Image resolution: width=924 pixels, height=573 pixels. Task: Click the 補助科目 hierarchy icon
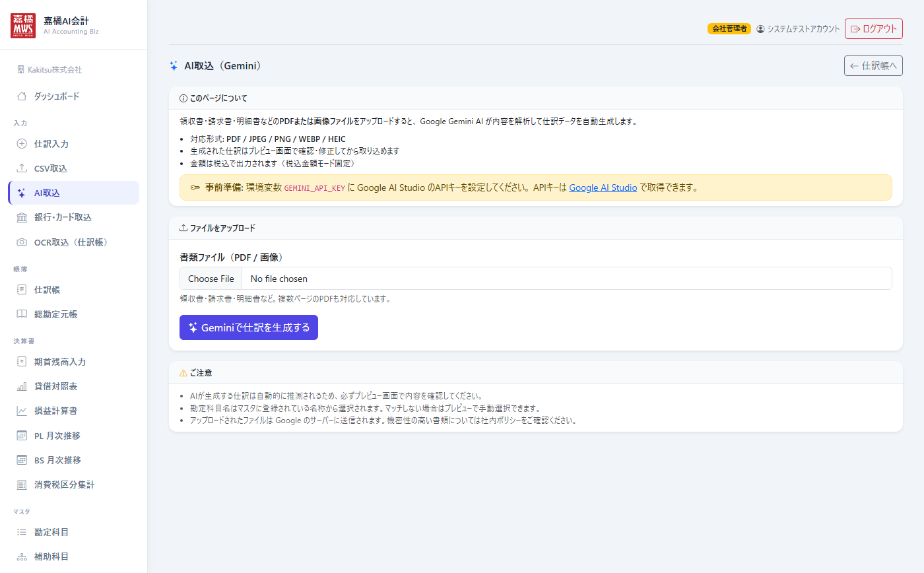pyautogui.click(x=22, y=556)
